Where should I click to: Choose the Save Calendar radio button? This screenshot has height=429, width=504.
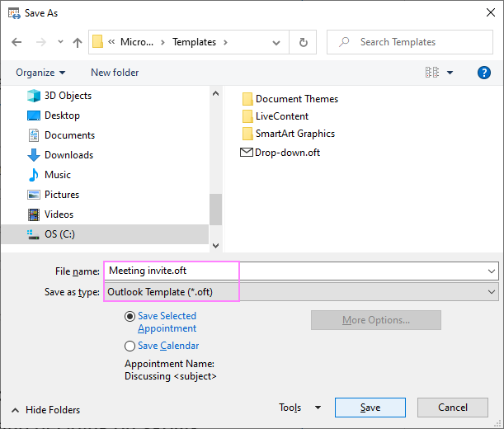coord(130,346)
